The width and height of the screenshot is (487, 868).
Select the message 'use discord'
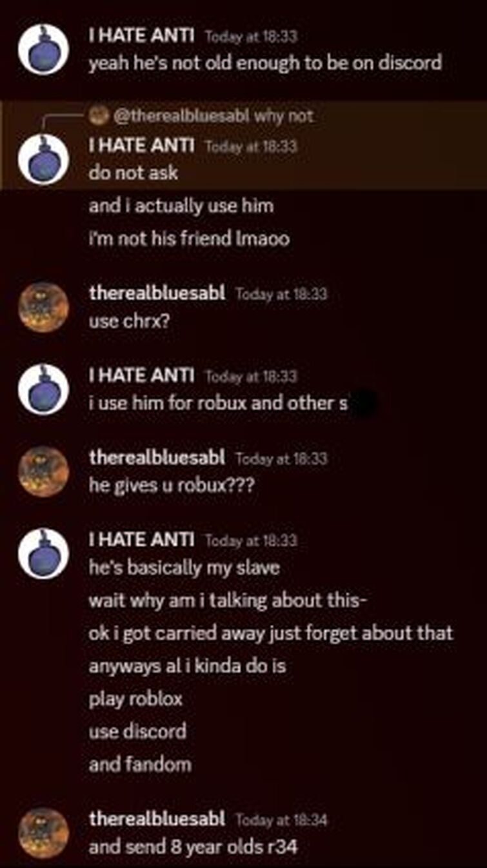coord(137,731)
